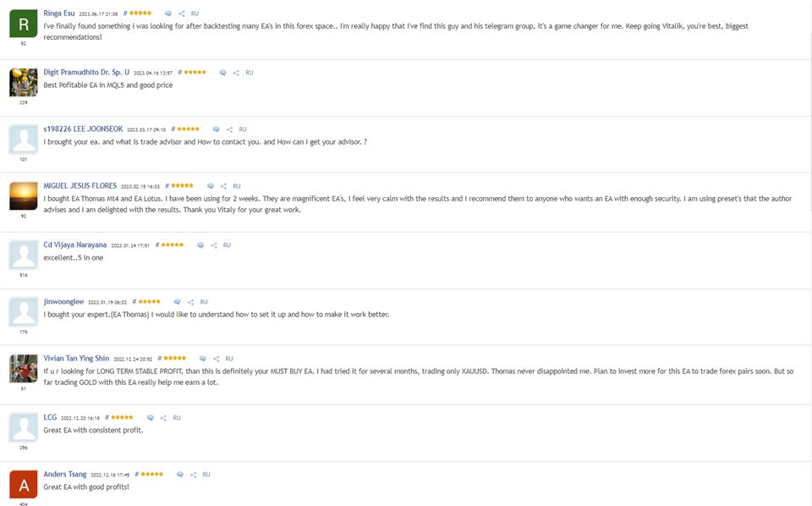Image resolution: width=812 pixels, height=506 pixels.
Task: Click RU translation link on LCG's review
Action: [x=177, y=418]
